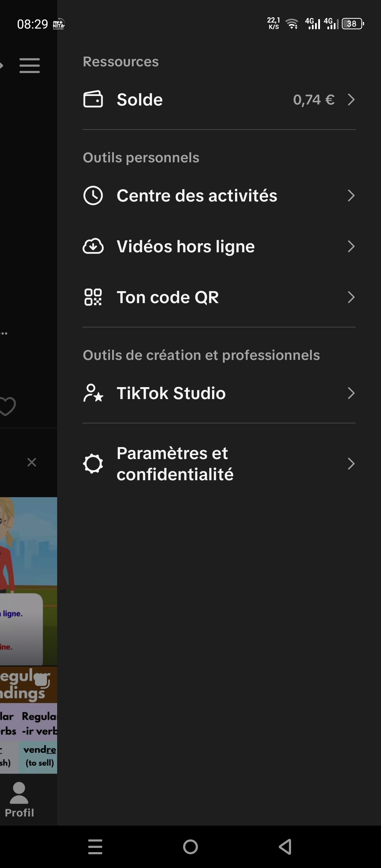The width and height of the screenshot is (381, 868).
Task: Tap the gear icon for Paramètres
Action: [93, 464]
